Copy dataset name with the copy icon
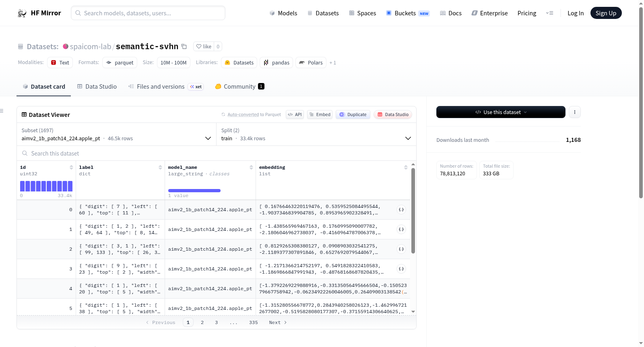Screen dimensions: 644x347 184,46
